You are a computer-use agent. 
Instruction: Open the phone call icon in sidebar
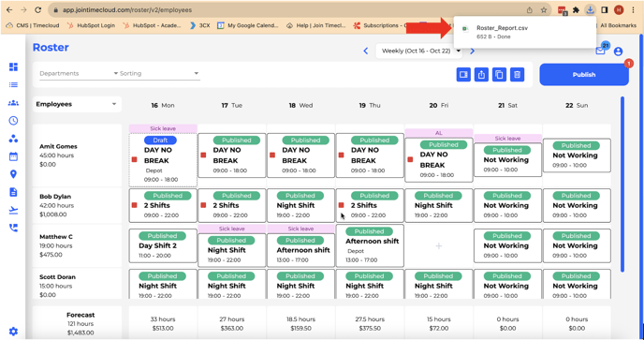click(13, 228)
